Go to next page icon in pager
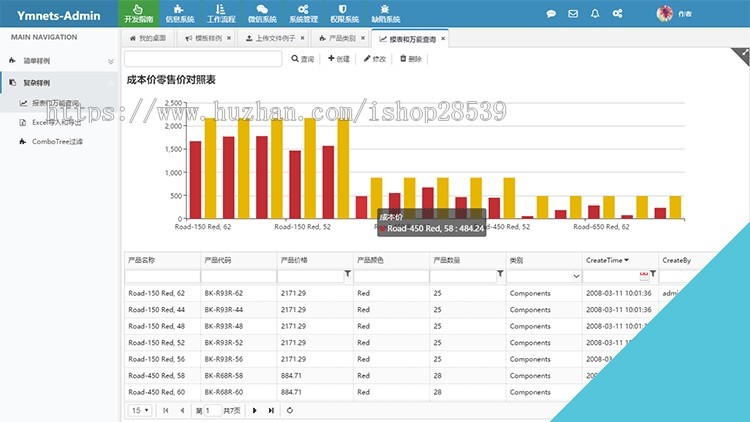The width and height of the screenshot is (750, 422). [x=254, y=411]
